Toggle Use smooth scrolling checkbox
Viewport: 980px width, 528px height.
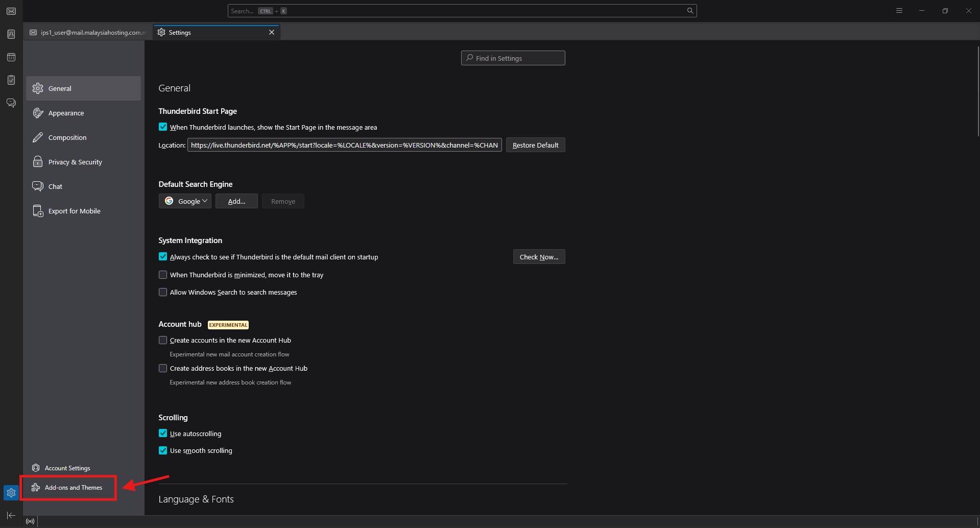click(163, 450)
